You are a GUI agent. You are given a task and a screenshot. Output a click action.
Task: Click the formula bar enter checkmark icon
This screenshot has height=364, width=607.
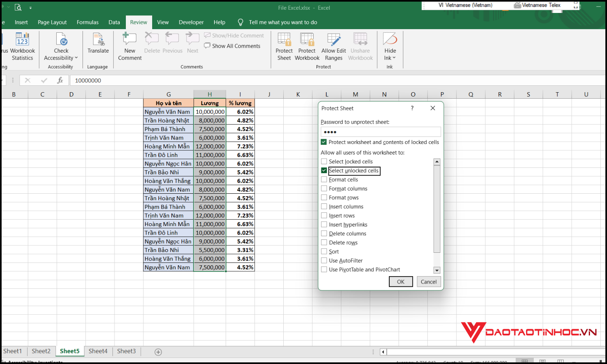pyautogui.click(x=44, y=80)
